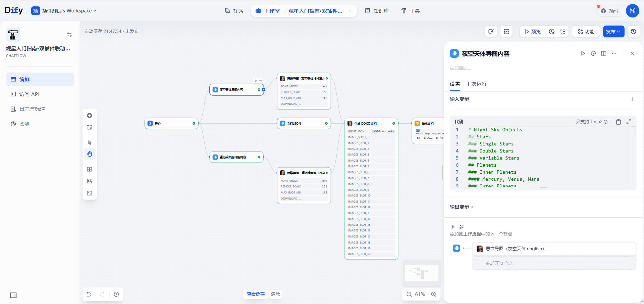Image resolution: width=644 pixels, height=304 pixels.
Task: Open the 探索 explore tab
Action: [234, 11]
